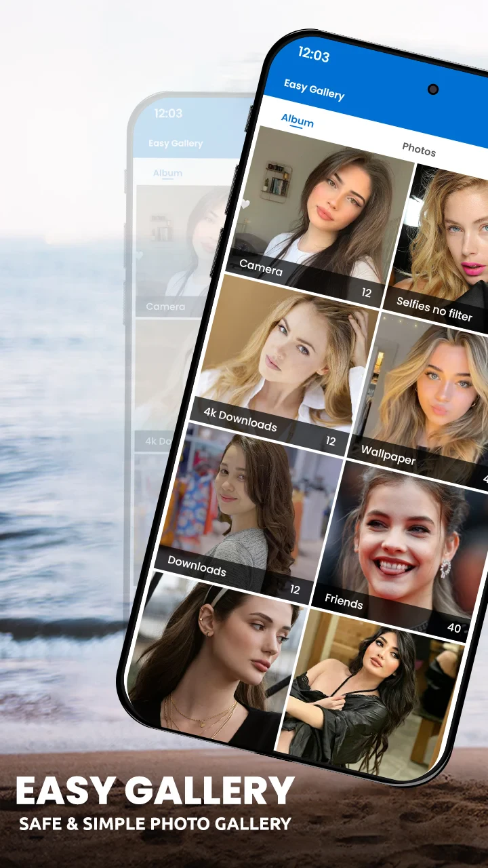Open the Selfies no filter album
Image resolution: width=488 pixels, height=868 pixels.
coord(444,244)
